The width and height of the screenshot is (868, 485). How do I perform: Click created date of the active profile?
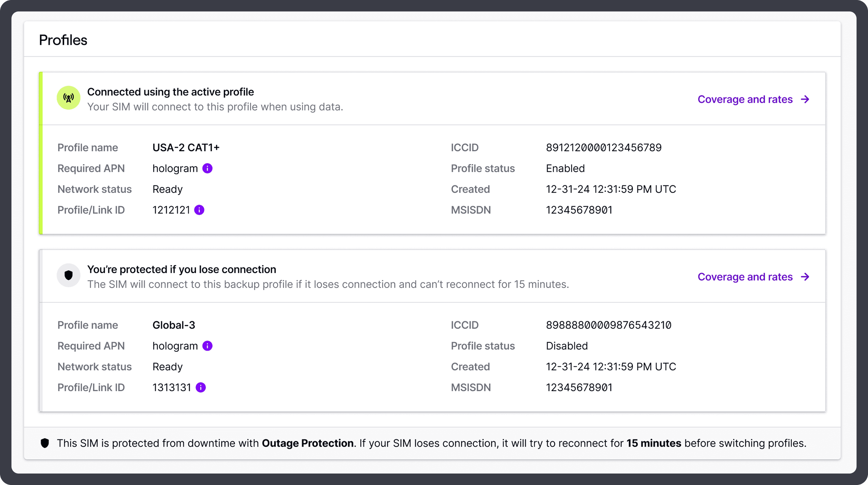coord(611,189)
